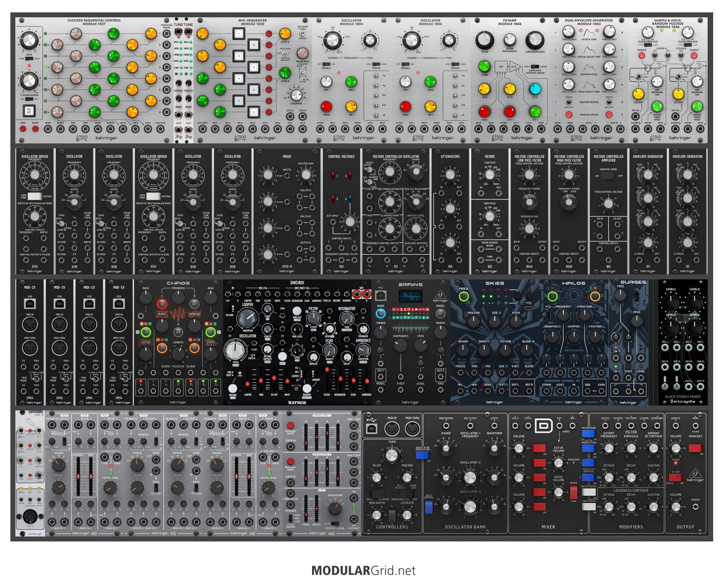Image resolution: width=728 pixels, height=581 pixels.
Task: Push the ON/OFF button on module 1027
Action: click(29, 111)
